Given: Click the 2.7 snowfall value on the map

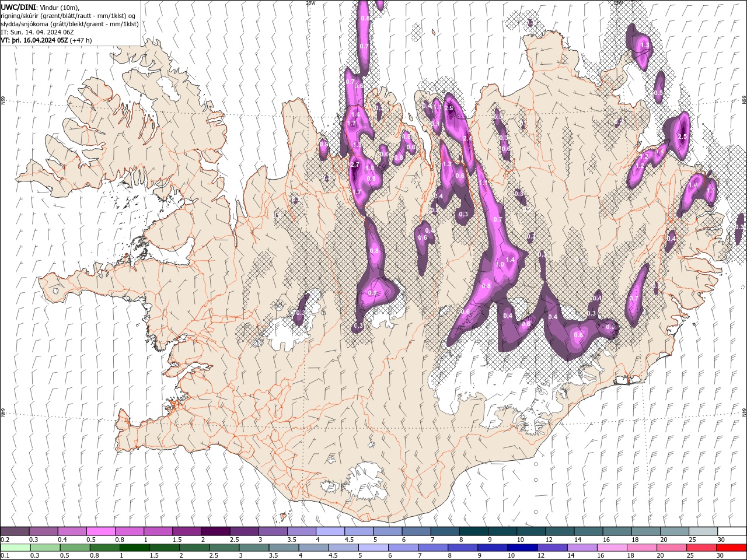Looking at the screenshot, I should click(354, 165).
